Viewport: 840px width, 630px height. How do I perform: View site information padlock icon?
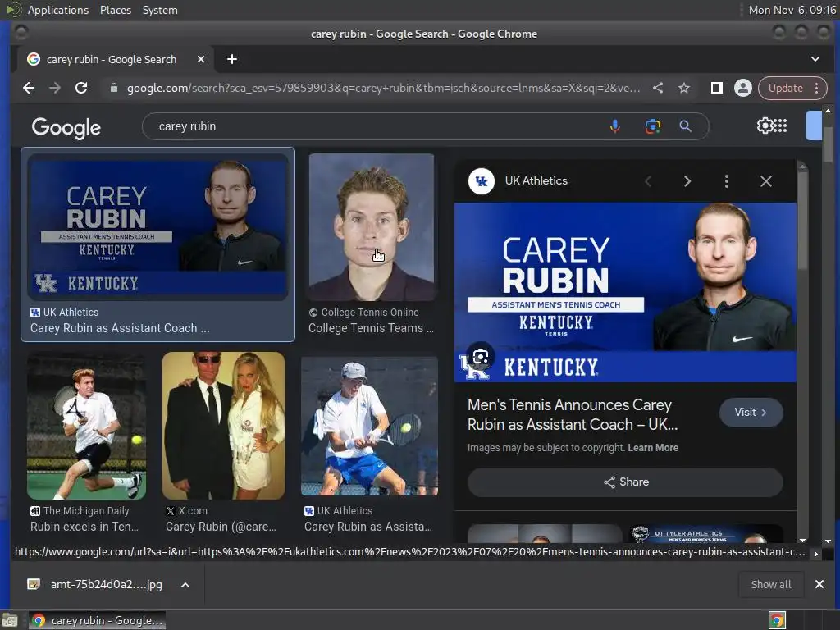click(113, 88)
